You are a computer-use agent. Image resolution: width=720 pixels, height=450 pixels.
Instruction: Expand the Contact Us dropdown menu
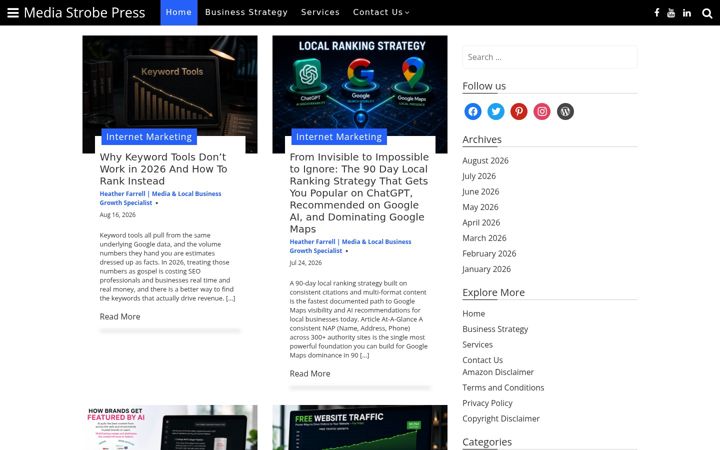[x=381, y=12]
